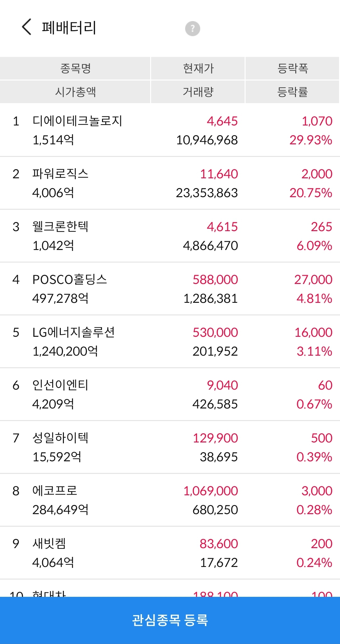Select the 인선이엔티 stock row
This screenshot has height=644, width=340.
170,394
